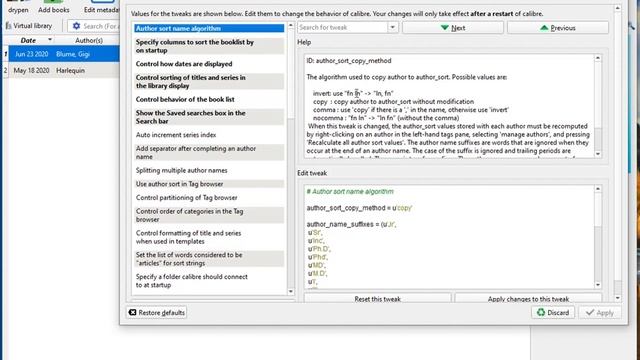The image size is (640, 360).
Task: Sort by the Author(s) column header
Action: tap(89, 40)
